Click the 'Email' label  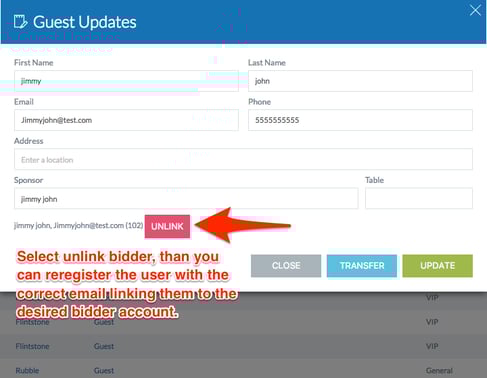(24, 102)
